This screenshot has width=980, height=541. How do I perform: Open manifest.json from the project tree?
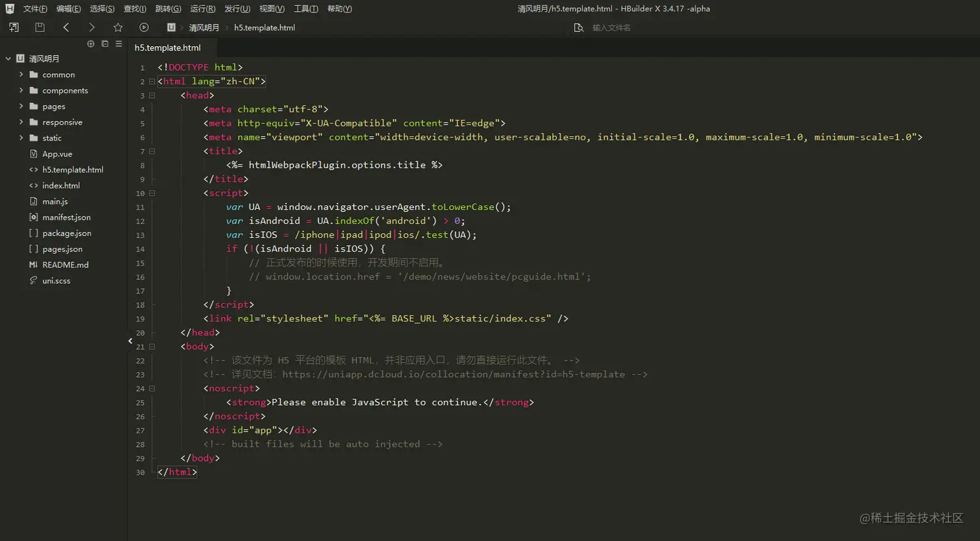tap(66, 217)
